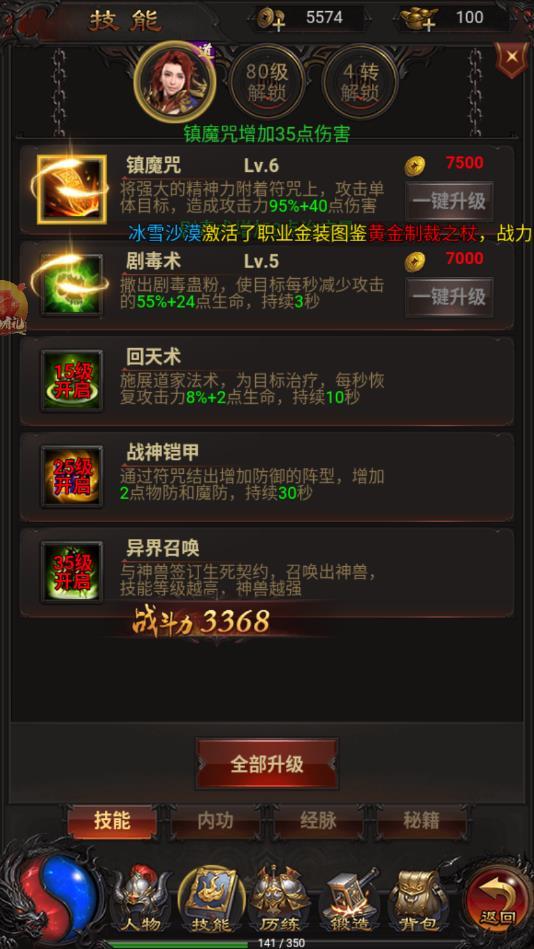Select the 剧毒术 skill icon

pos(71,284)
